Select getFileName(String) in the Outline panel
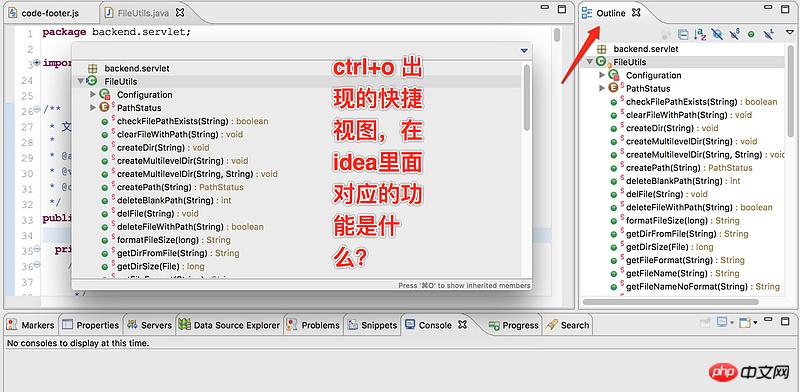 [x=683, y=273]
